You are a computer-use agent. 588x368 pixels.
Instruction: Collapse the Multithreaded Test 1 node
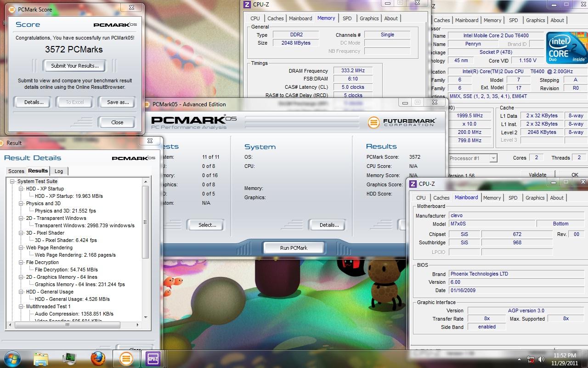point(21,306)
